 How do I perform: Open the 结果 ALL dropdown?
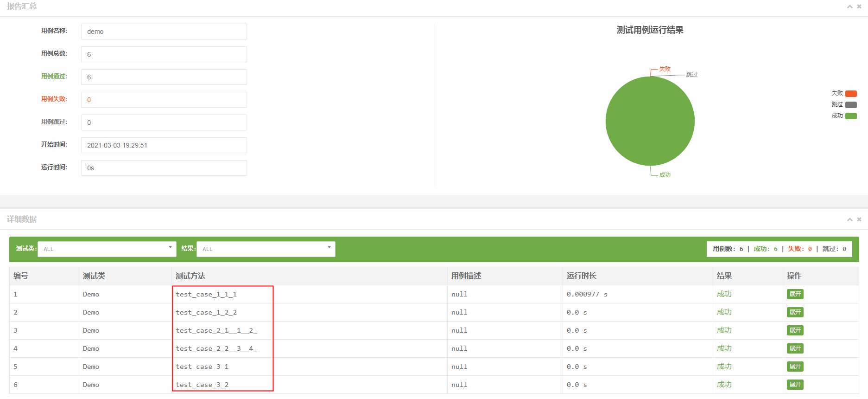[266, 249]
